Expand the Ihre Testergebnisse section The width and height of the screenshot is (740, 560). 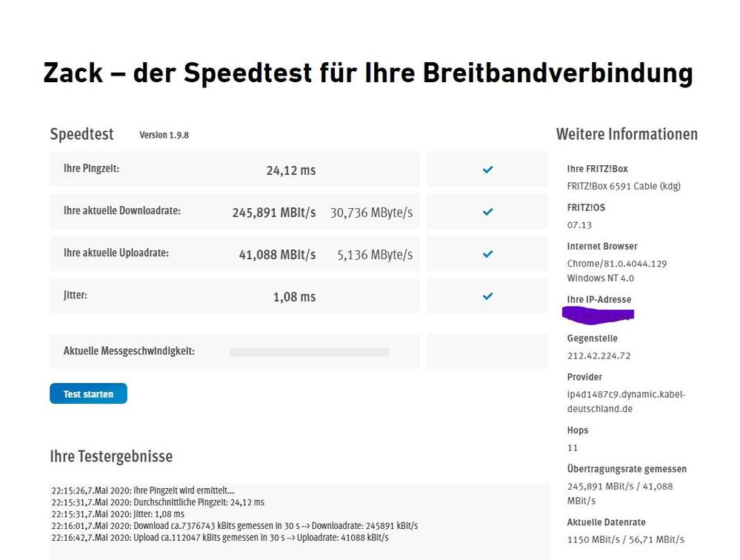click(x=110, y=456)
